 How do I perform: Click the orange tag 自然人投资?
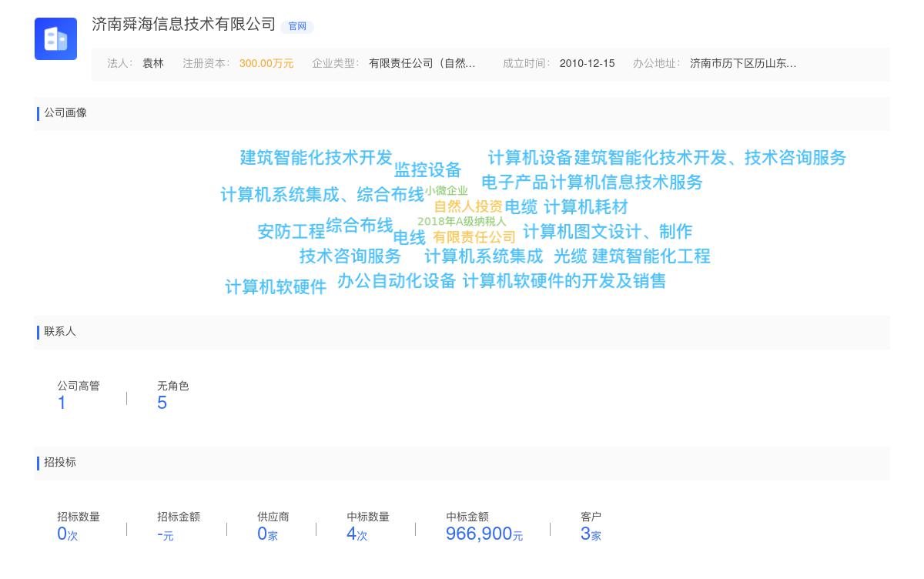pyautogui.click(x=468, y=206)
